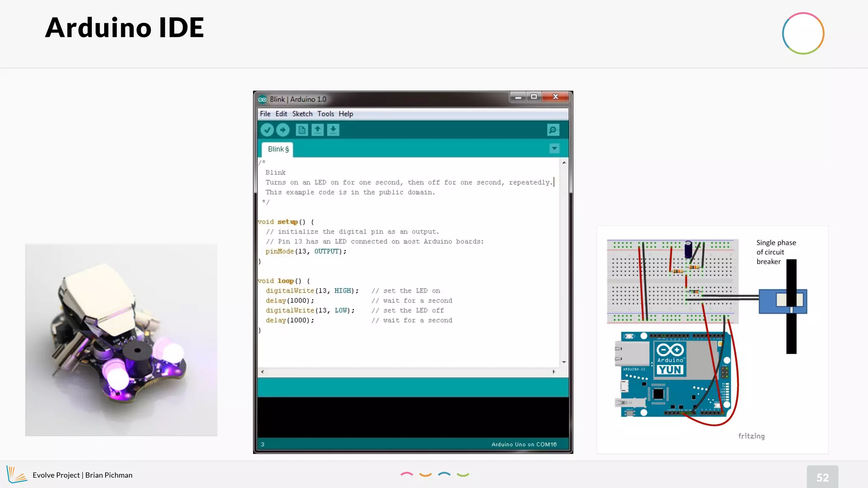Minimize the Arduino IDE window
The height and width of the screenshot is (488, 868).
pos(518,97)
